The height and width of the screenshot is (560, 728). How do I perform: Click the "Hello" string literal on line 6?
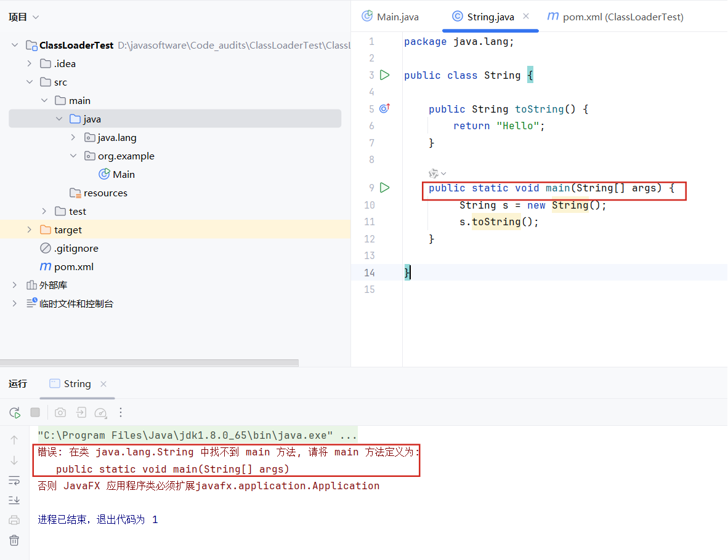click(x=518, y=126)
